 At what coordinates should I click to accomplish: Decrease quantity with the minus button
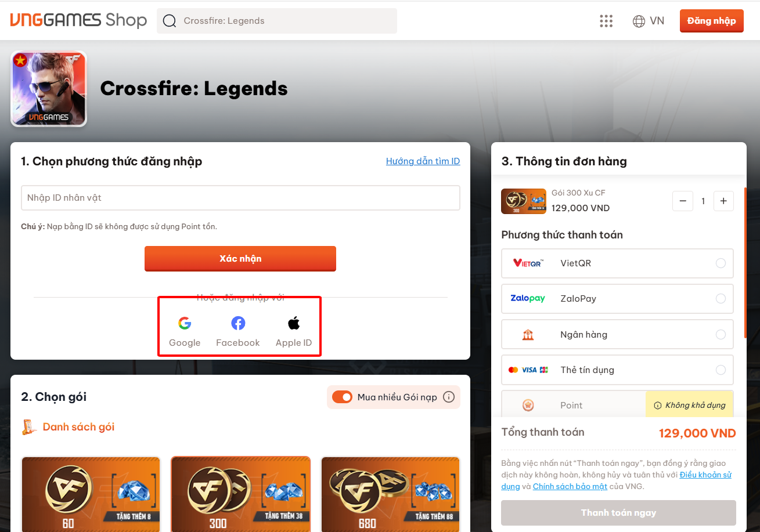coord(683,201)
